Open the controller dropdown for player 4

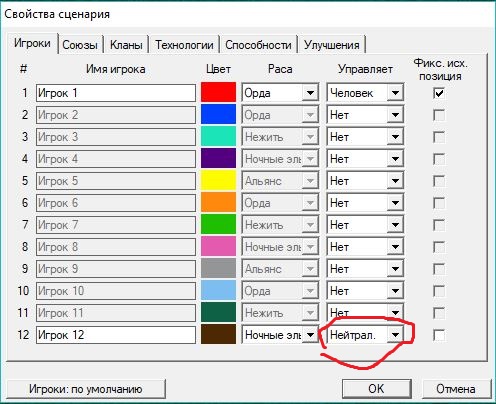pos(365,159)
